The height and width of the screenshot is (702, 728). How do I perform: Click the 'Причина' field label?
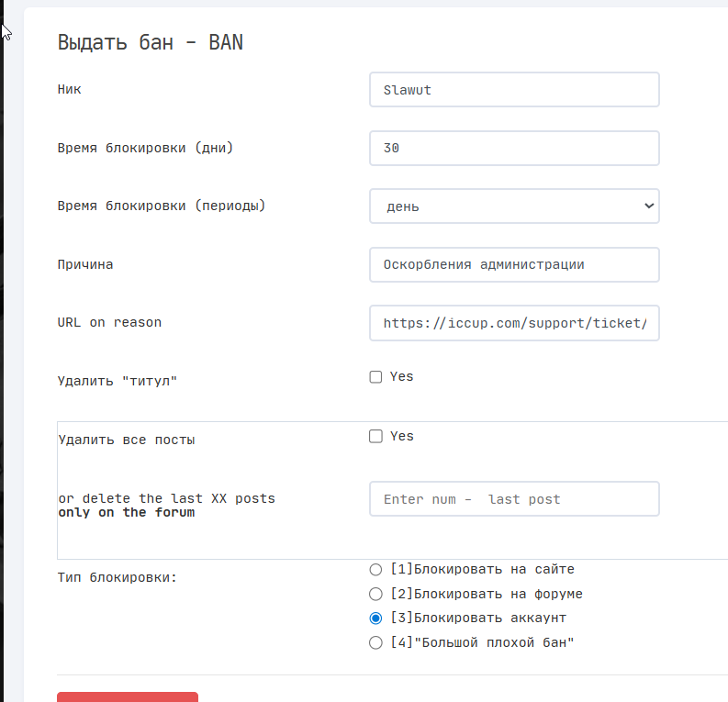click(85, 264)
